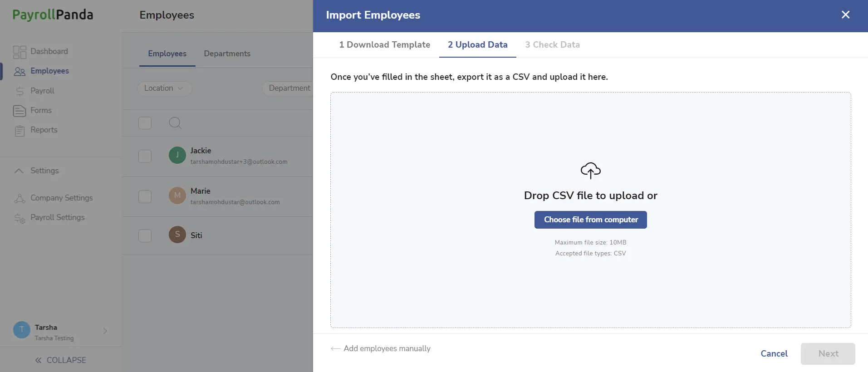868x372 pixels.
Task: Tick the select-all employees checkbox
Action: [145, 123]
